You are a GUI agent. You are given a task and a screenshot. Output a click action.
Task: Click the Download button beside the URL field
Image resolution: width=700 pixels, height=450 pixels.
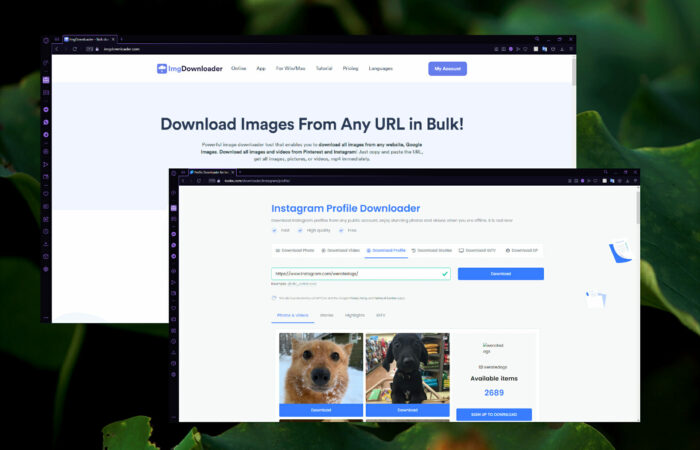pyautogui.click(x=500, y=274)
